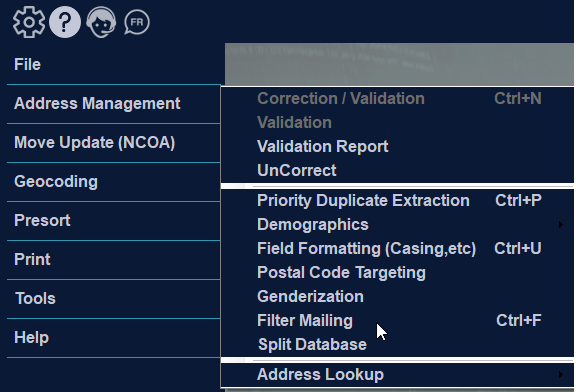Image resolution: width=576 pixels, height=392 pixels.
Task: Open settings via the gear icon
Action: pyautogui.click(x=29, y=22)
